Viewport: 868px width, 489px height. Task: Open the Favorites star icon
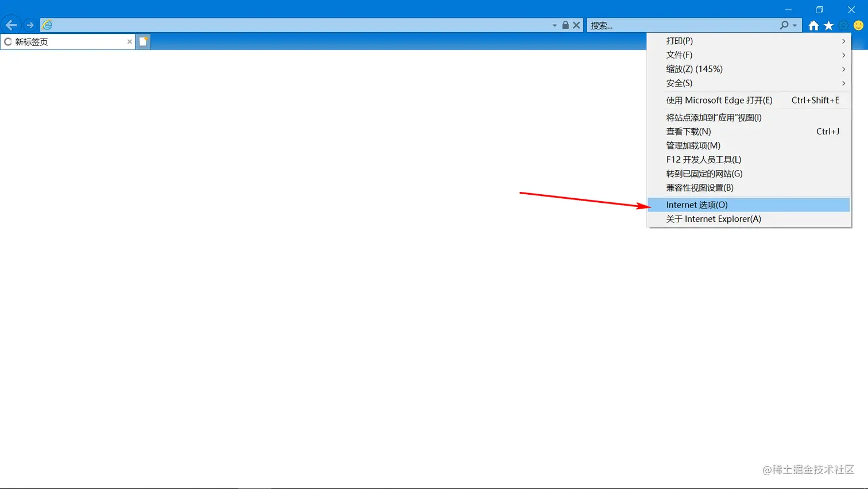pyautogui.click(x=828, y=25)
